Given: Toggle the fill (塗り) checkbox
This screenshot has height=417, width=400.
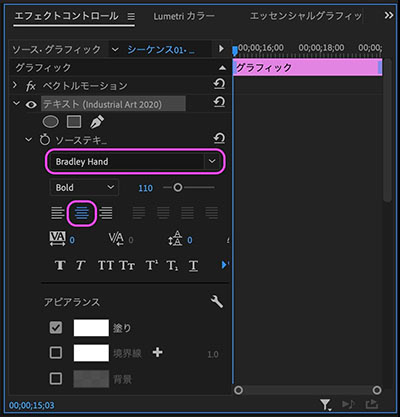Looking at the screenshot, I should (x=56, y=328).
